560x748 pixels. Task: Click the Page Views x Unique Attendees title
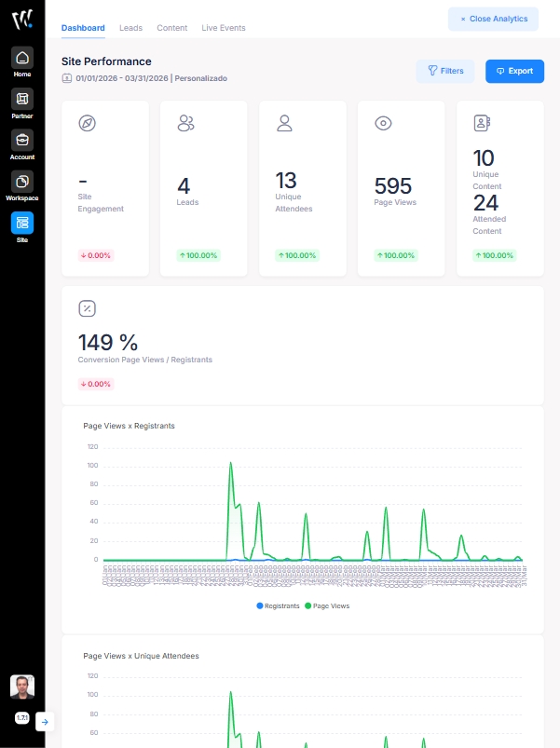pos(141,656)
